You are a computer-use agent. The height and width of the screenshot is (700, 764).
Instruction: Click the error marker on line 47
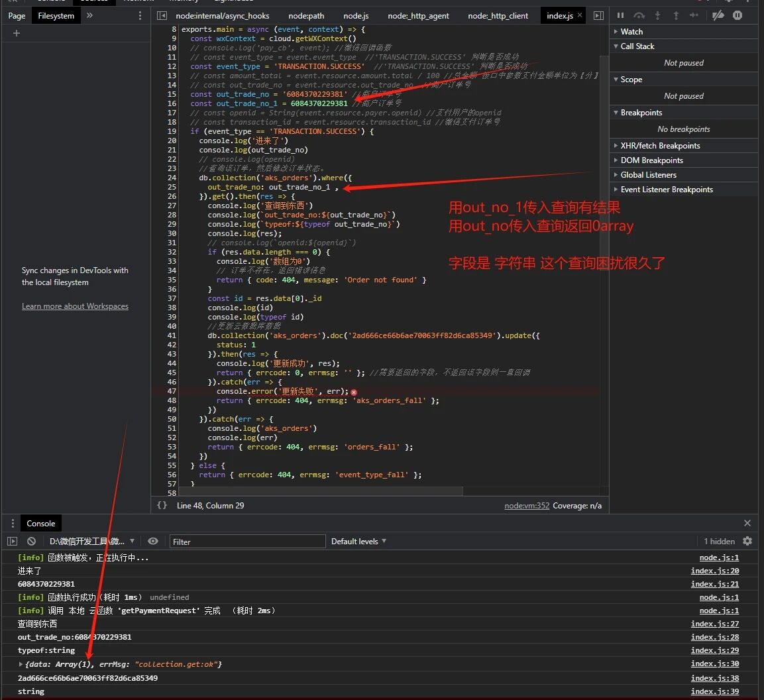click(x=354, y=392)
